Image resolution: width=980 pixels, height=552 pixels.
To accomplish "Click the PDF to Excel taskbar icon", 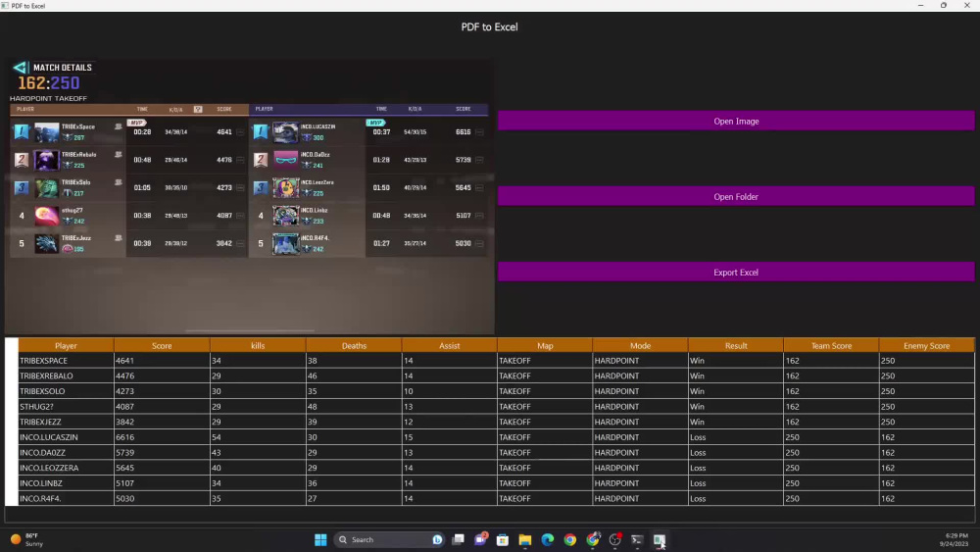I will [660, 539].
